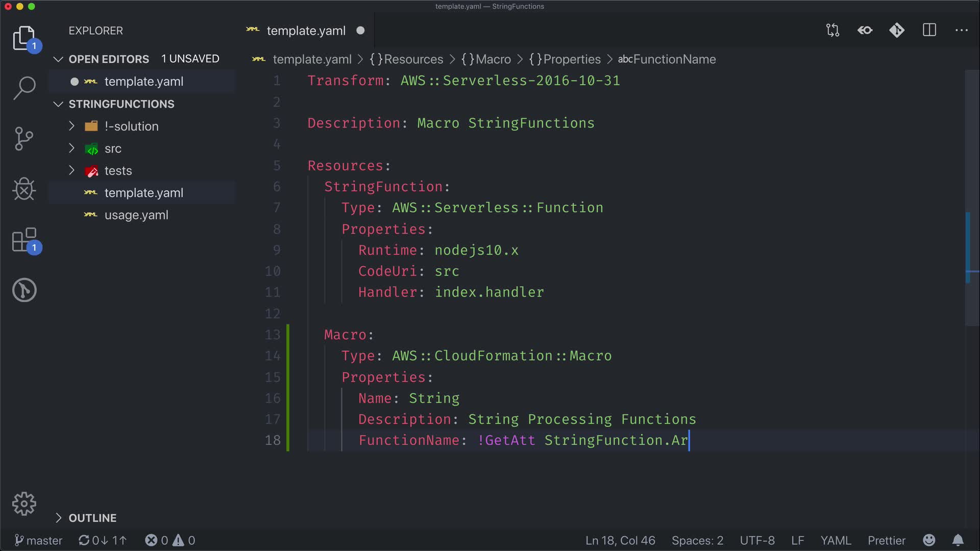Screen dimensions: 980x551
Task: Open the More Actions ellipsis menu
Action: pos(961,31)
